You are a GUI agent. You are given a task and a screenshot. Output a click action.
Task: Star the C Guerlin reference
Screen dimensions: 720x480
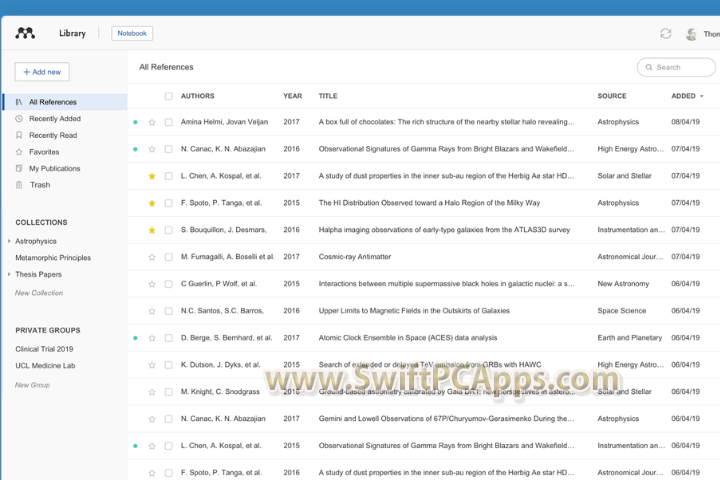click(152, 284)
